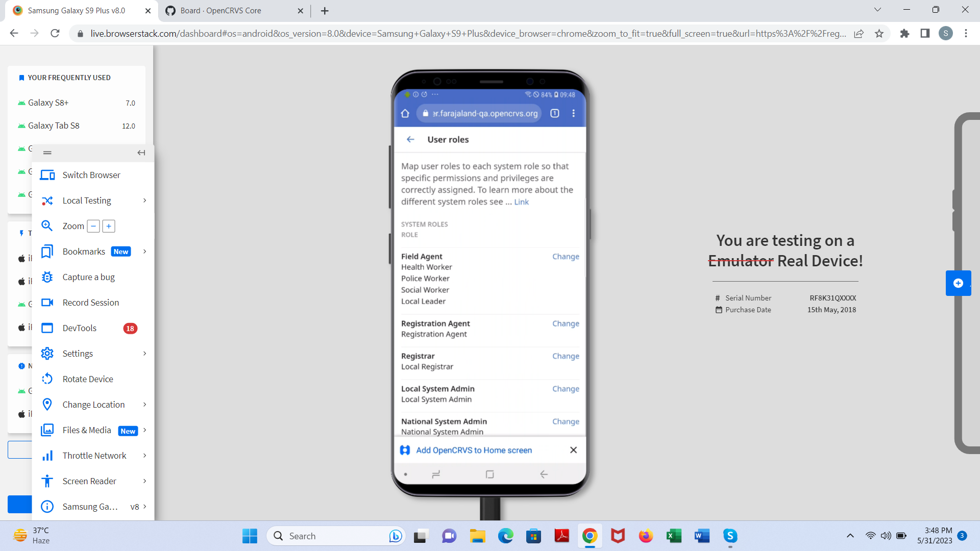Click the blue plus floating action button
This screenshot has width=980, height=551.
959,283
